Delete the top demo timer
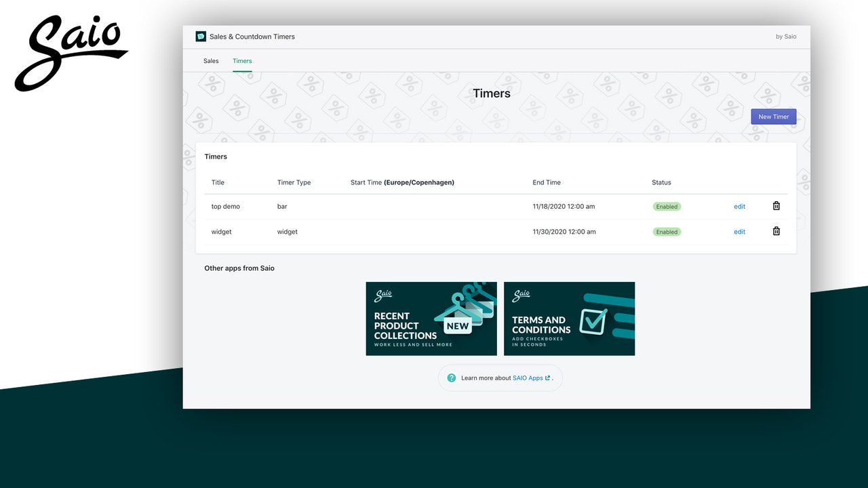 coord(776,205)
